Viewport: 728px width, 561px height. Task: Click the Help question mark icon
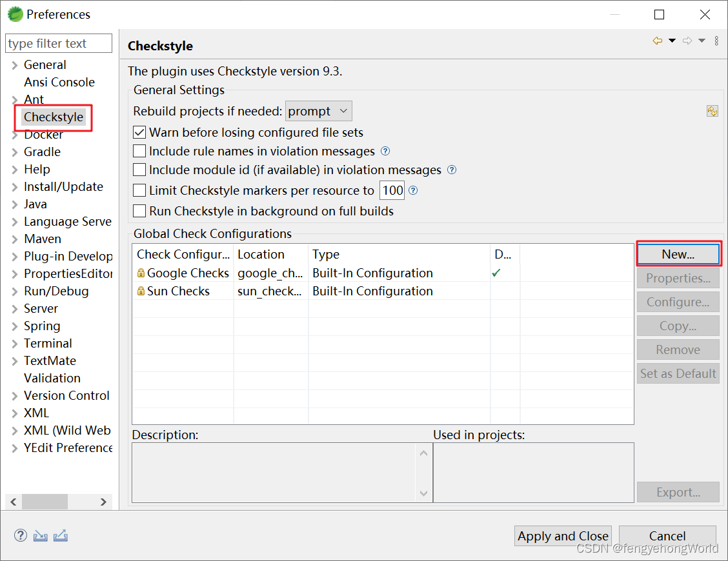coord(21,535)
